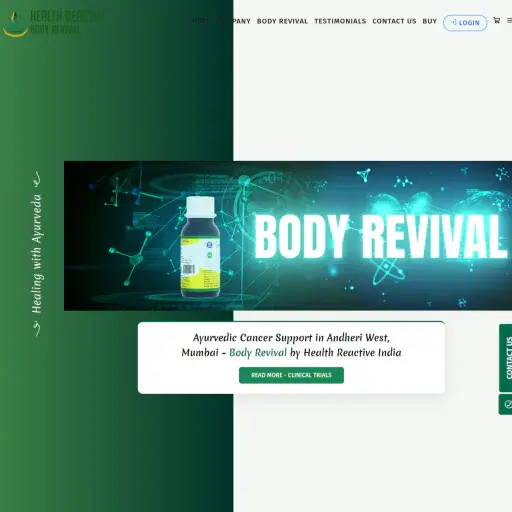Click the glowing Body Revival banner title
Screen dimensions: 512x512
tap(381, 236)
